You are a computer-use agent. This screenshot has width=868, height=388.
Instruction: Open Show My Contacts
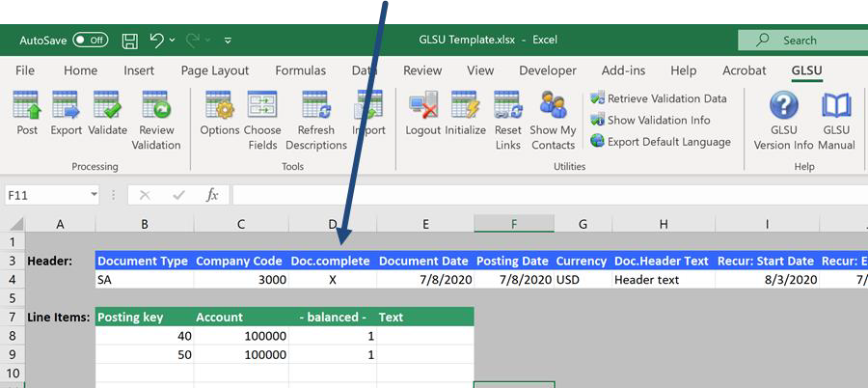pos(553,121)
